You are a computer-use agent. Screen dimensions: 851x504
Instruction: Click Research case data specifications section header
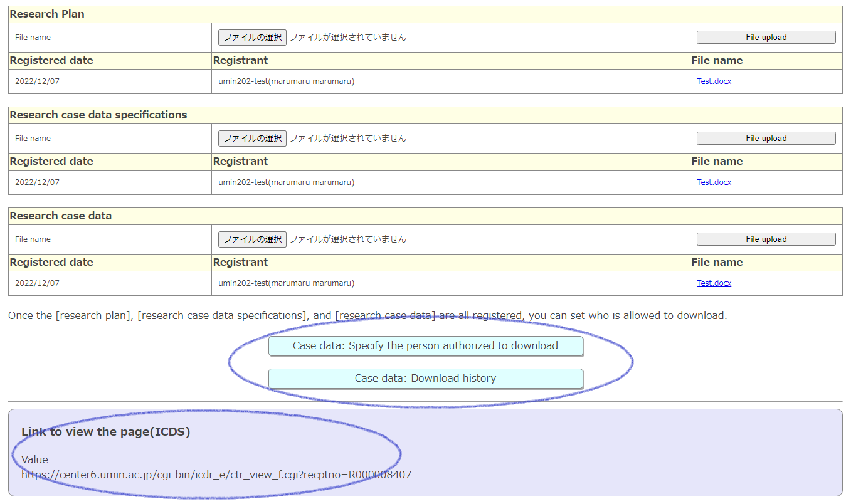98,115
